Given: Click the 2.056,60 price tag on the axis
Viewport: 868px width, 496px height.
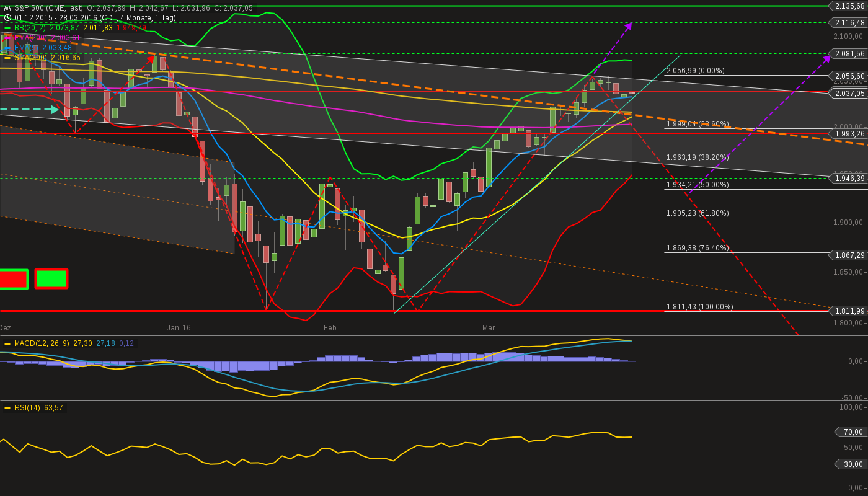Looking at the screenshot, I should coord(848,76).
